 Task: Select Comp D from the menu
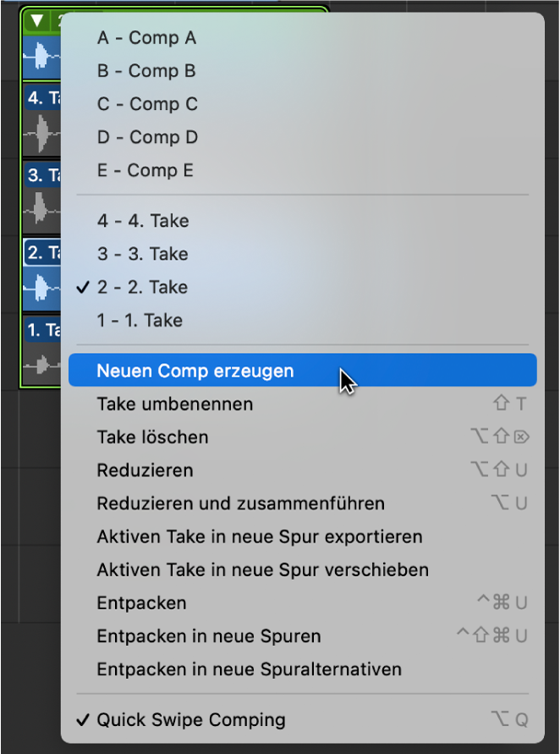[x=146, y=136]
